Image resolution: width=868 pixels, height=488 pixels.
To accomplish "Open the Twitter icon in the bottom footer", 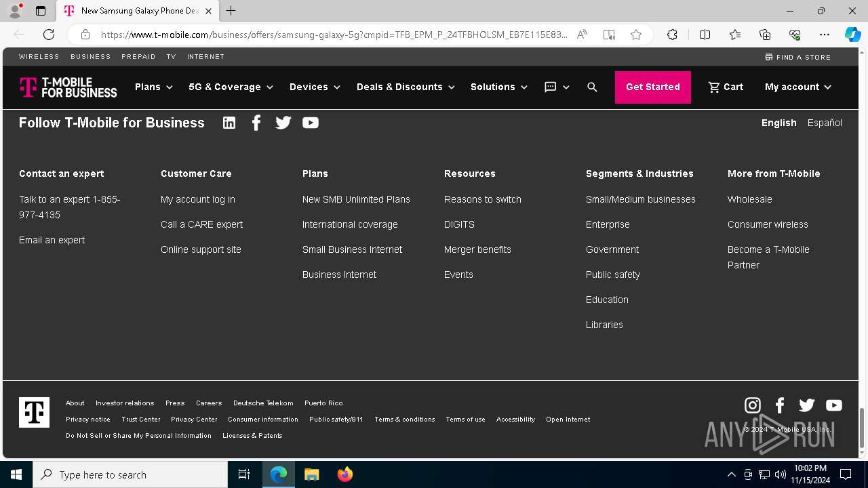I will [807, 405].
